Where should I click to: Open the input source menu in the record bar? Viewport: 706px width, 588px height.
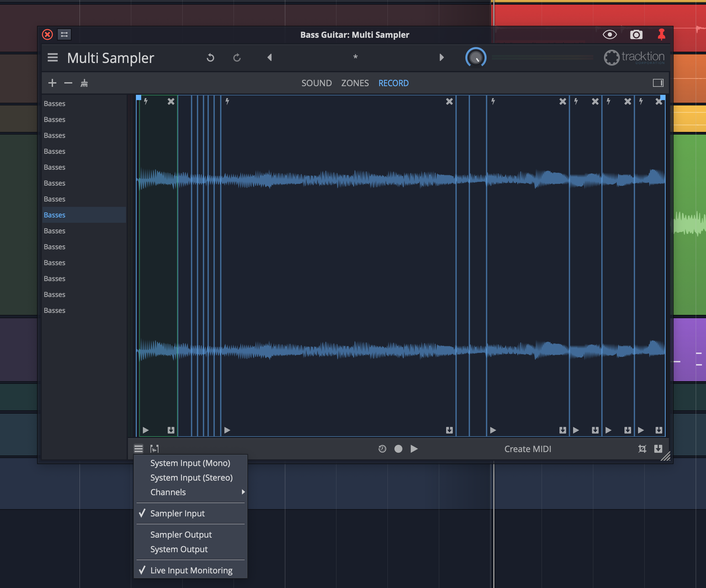click(138, 448)
